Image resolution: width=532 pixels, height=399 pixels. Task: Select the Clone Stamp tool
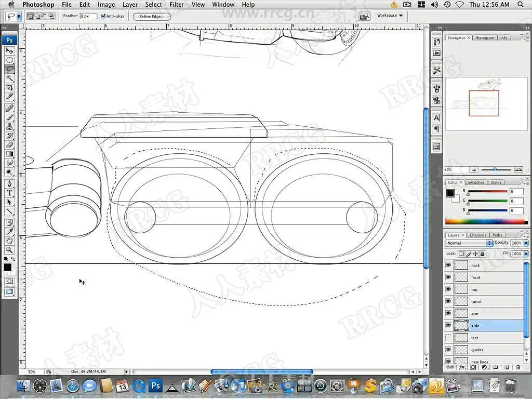point(9,126)
